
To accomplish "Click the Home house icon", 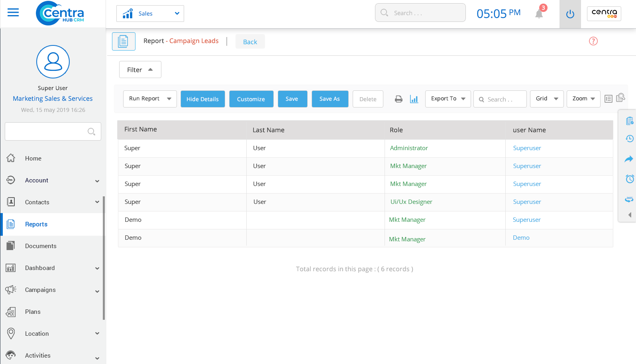I will (x=11, y=158).
